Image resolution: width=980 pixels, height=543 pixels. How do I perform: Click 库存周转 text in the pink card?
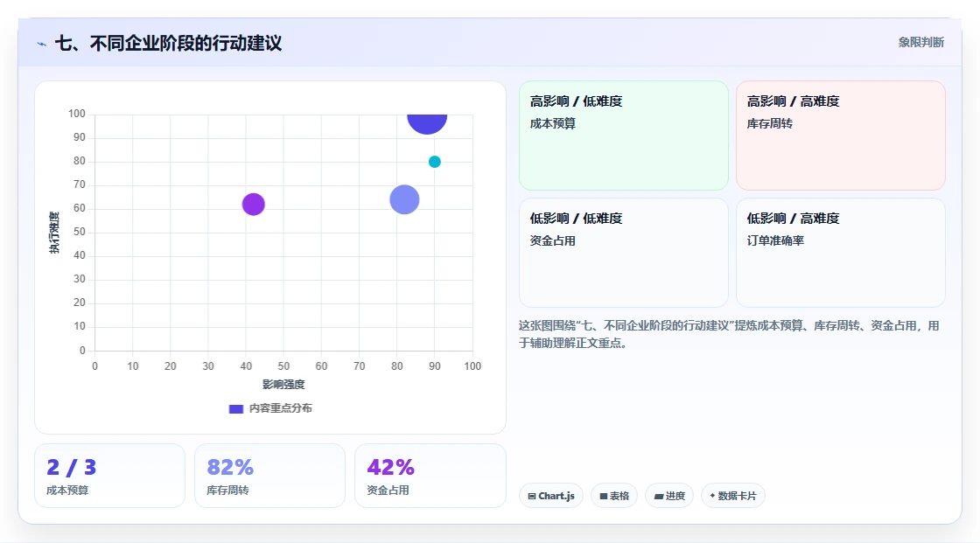pos(770,123)
